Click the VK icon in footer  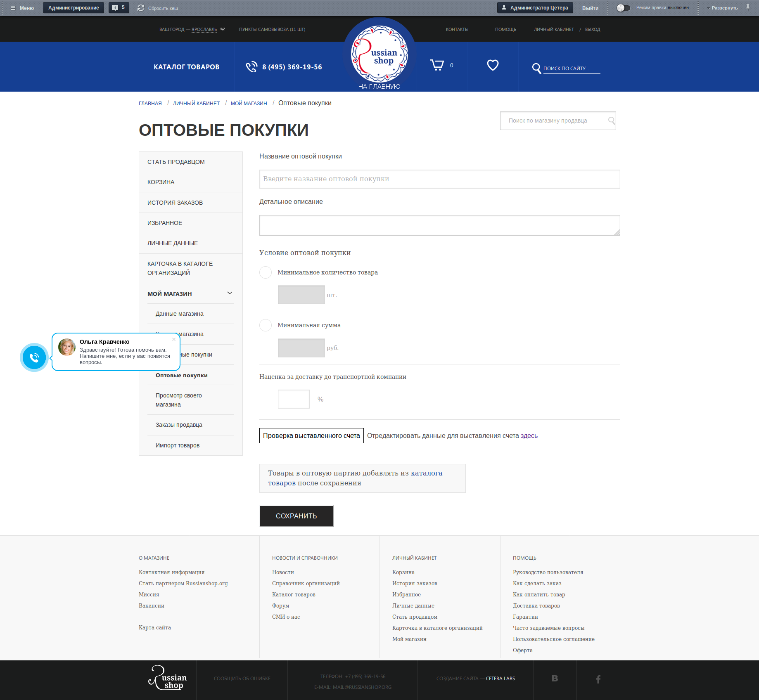555,679
